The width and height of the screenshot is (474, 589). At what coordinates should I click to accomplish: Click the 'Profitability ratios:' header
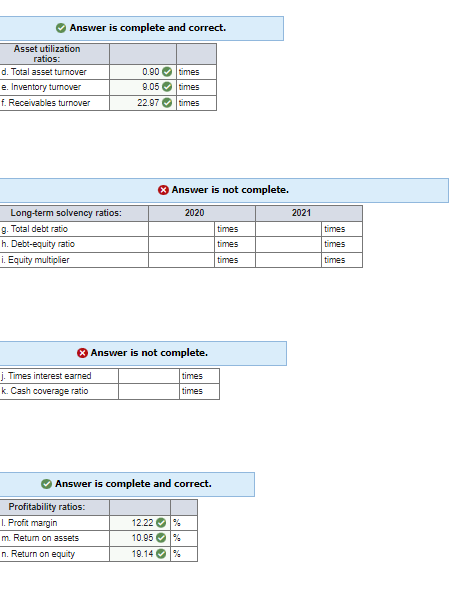pyautogui.click(x=47, y=507)
